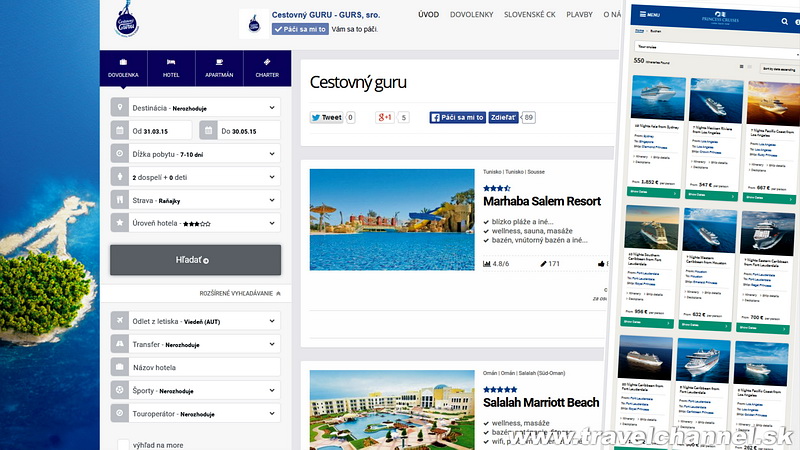The height and width of the screenshot is (450, 800).
Task: Click Show Dates on the 1,852 € cruise
Action: point(653,193)
